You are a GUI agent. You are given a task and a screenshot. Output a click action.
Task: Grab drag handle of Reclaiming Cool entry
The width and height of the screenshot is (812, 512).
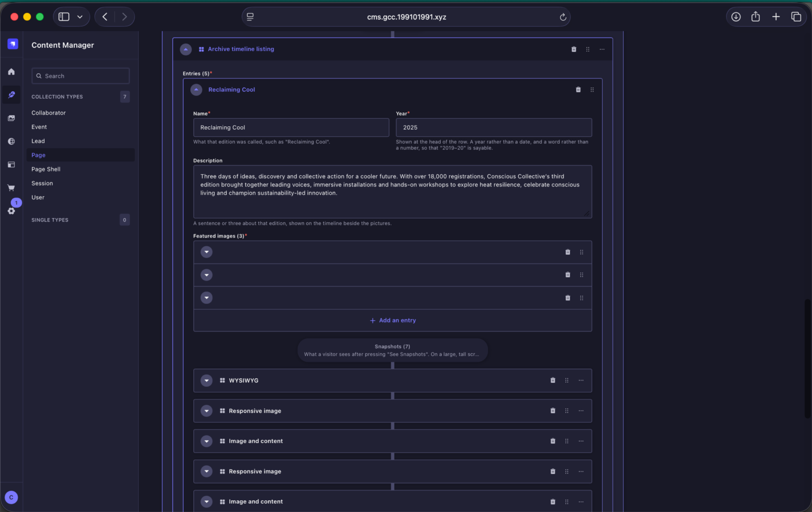coord(592,90)
